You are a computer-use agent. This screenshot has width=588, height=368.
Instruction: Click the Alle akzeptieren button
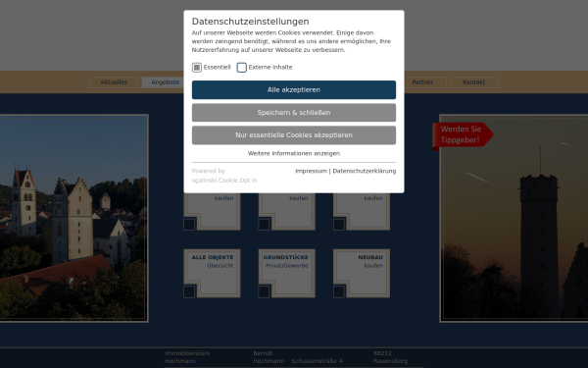tap(294, 89)
